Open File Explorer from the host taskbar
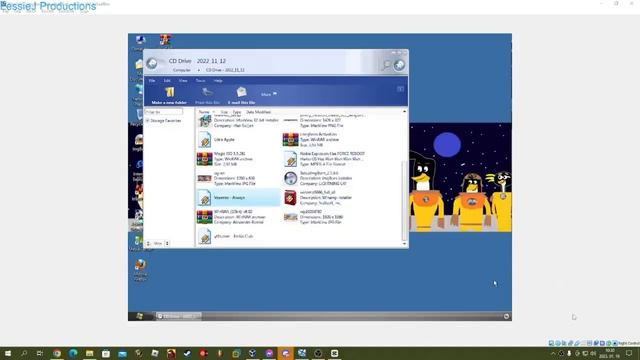640x360 pixels. point(89,353)
